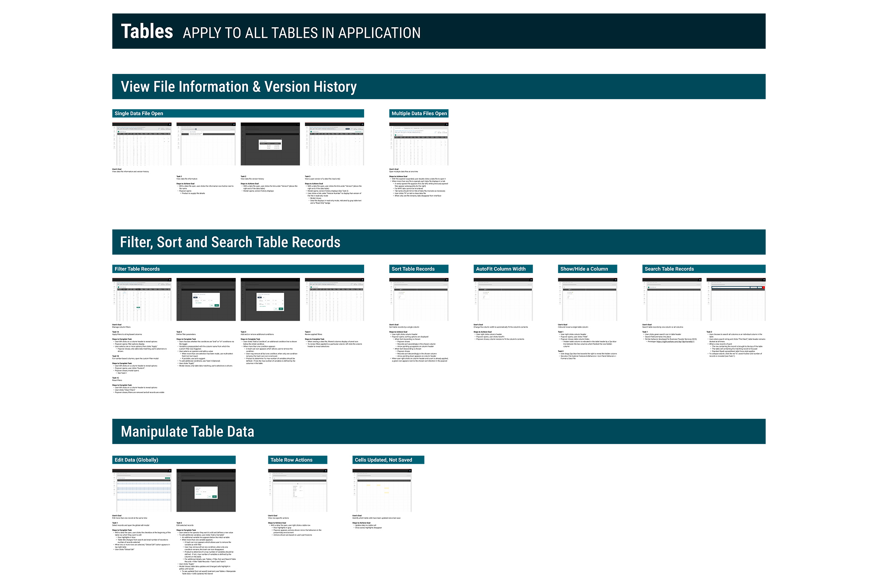Click the Single Data File Open label
882x588 pixels.
click(139, 113)
